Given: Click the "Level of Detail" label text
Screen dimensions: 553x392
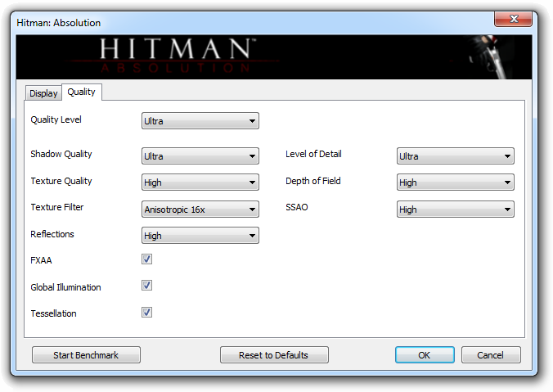Looking at the screenshot, I should [x=313, y=154].
